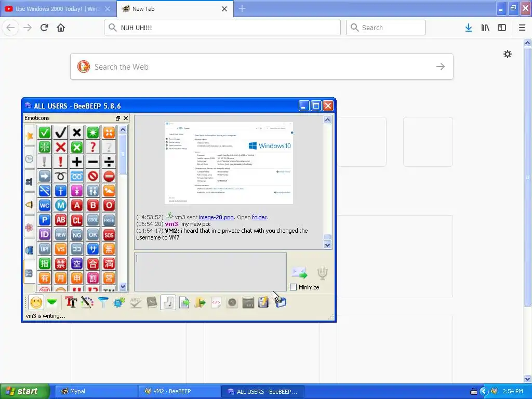The height and width of the screenshot is (399, 532).
Task: Insert the red question mark emoticon
Action: click(x=93, y=147)
